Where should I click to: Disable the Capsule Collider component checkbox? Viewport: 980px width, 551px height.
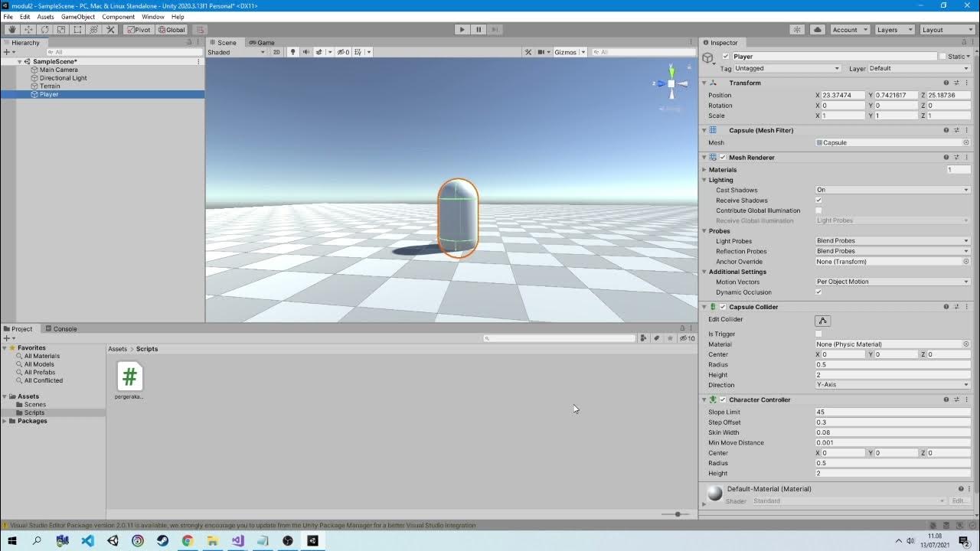(722, 306)
